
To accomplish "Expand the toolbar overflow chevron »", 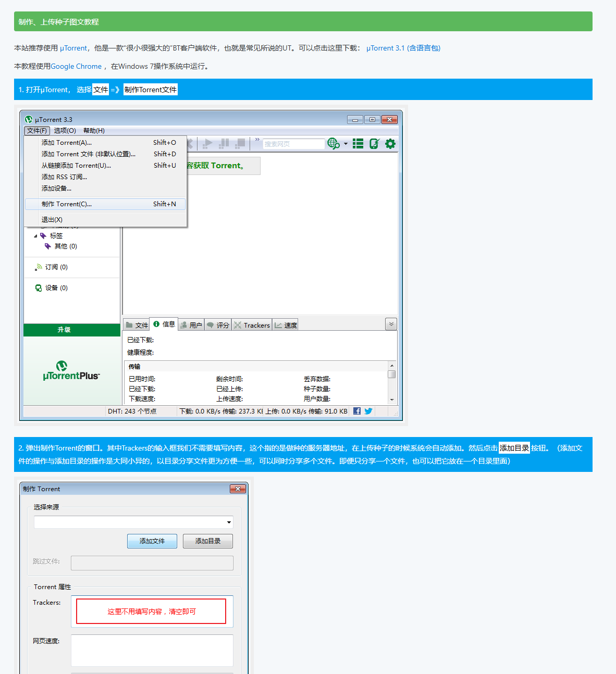I will 257,140.
